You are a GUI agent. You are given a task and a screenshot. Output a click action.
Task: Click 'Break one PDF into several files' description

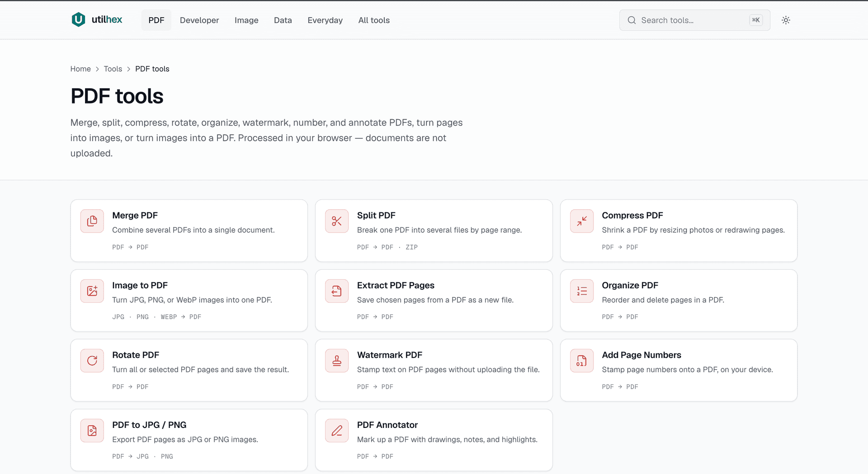tap(439, 230)
